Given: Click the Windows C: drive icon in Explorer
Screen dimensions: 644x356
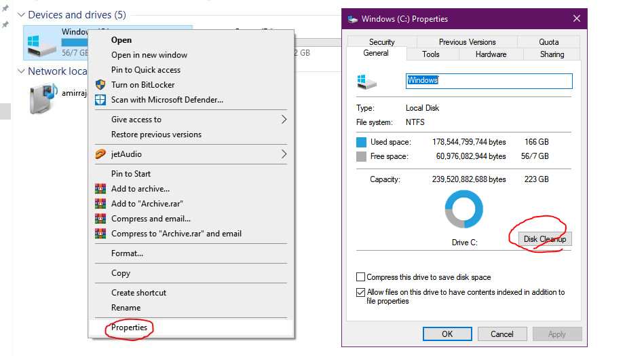Looking at the screenshot, I should pyautogui.click(x=41, y=46).
